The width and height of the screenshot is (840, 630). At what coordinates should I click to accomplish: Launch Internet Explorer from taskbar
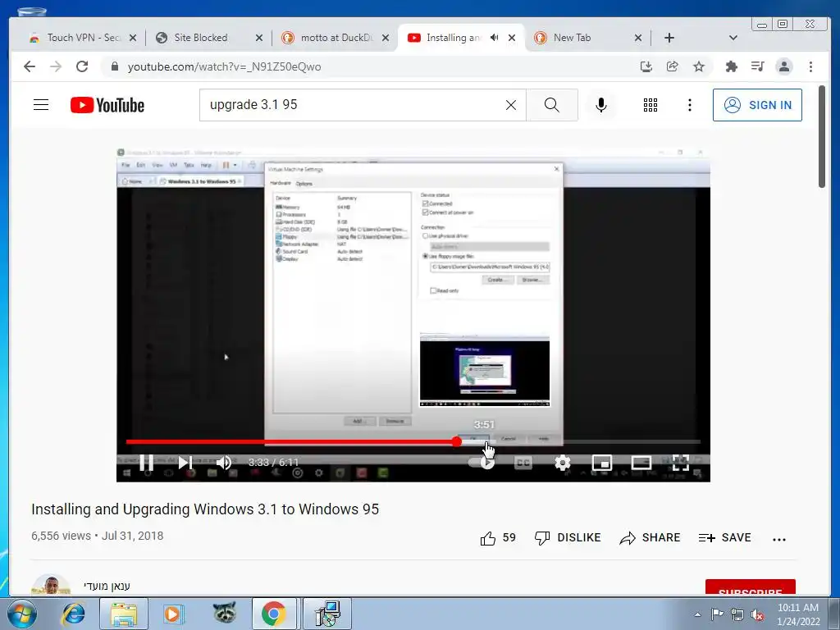[73, 614]
